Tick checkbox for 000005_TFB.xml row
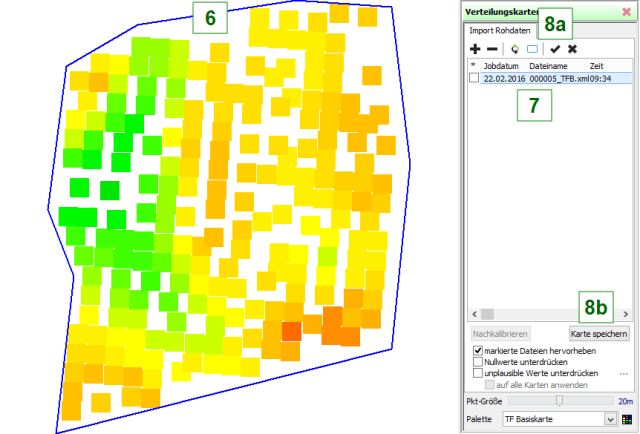 pos(473,78)
